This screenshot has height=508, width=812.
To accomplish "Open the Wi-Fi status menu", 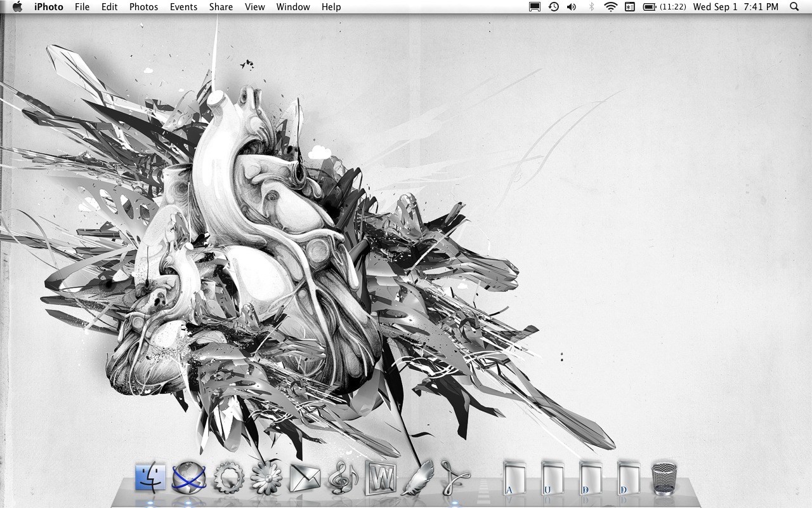I will [611, 7].
